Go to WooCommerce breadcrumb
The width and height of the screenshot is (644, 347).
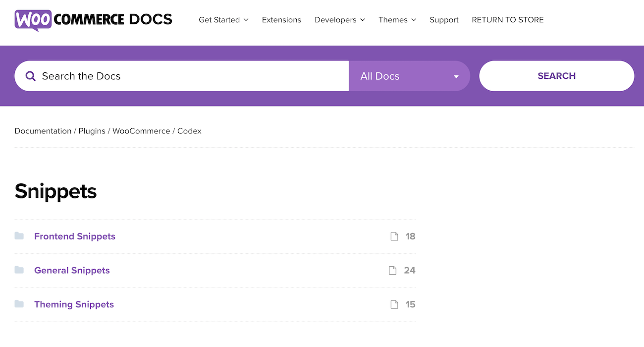(x=141, y=131)
